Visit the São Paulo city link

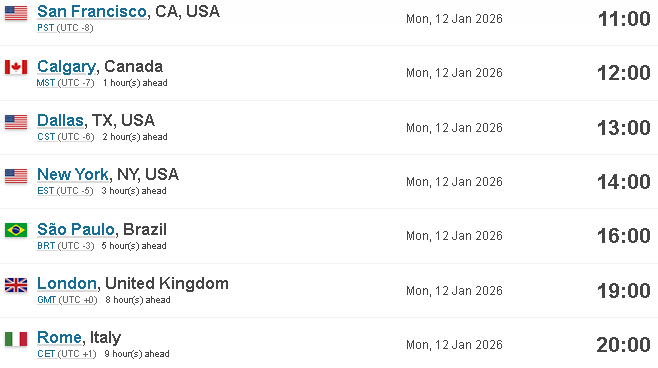[x=76, y=229]
